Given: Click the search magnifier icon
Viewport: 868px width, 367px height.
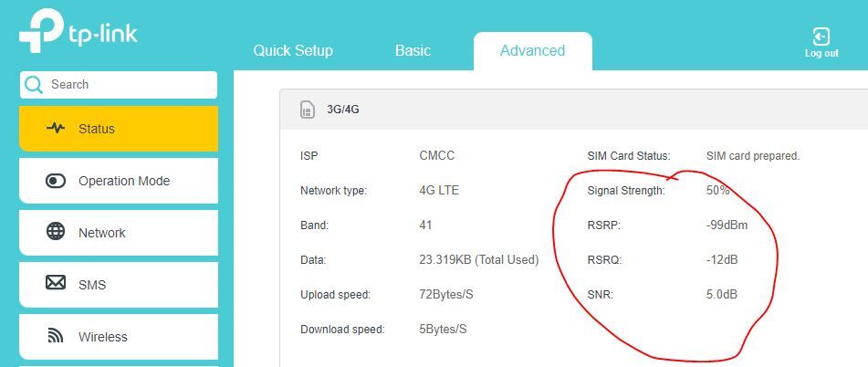Looking at the screenshot, I should point(35,85).
